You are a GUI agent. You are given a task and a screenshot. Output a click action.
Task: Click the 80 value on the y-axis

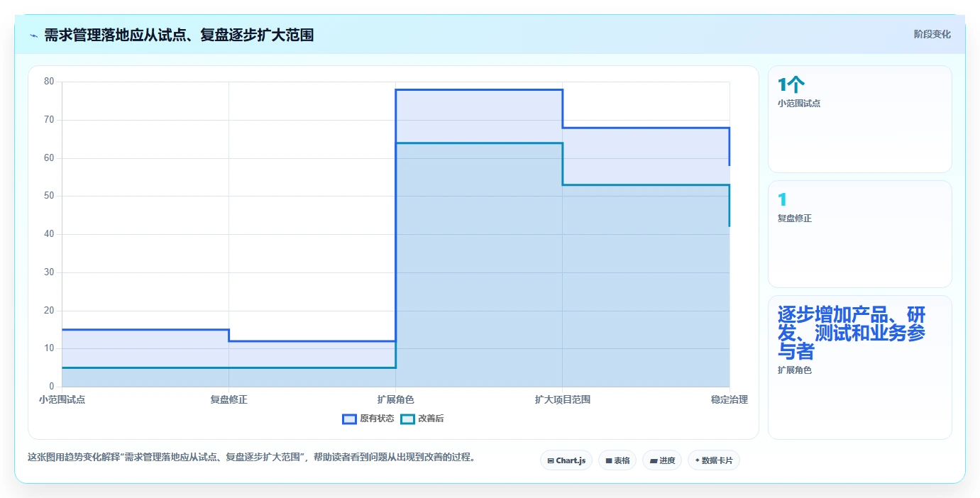point(49,82)
